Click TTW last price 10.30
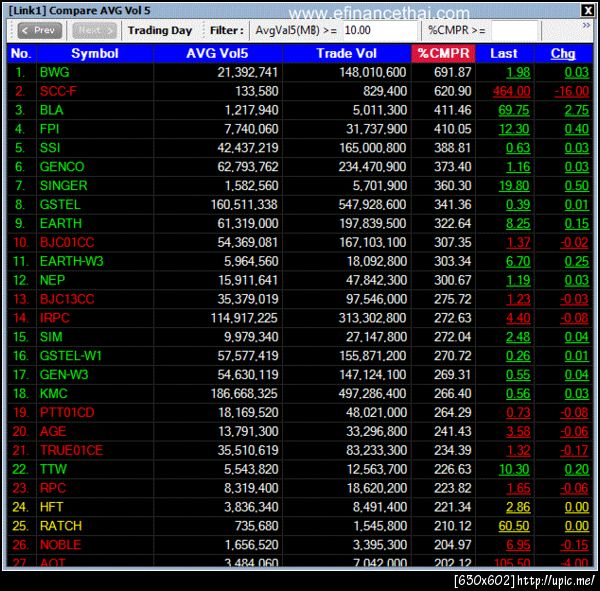 click(x=514, y=469)
